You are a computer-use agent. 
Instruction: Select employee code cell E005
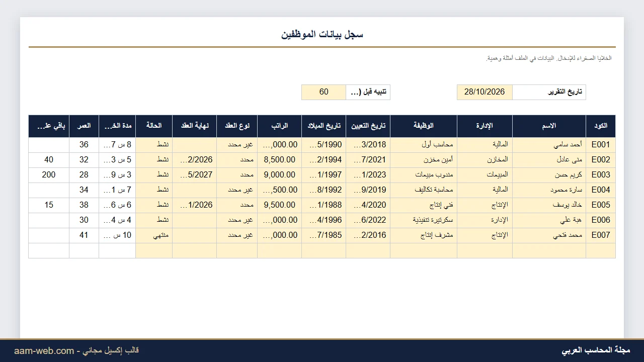601,205
